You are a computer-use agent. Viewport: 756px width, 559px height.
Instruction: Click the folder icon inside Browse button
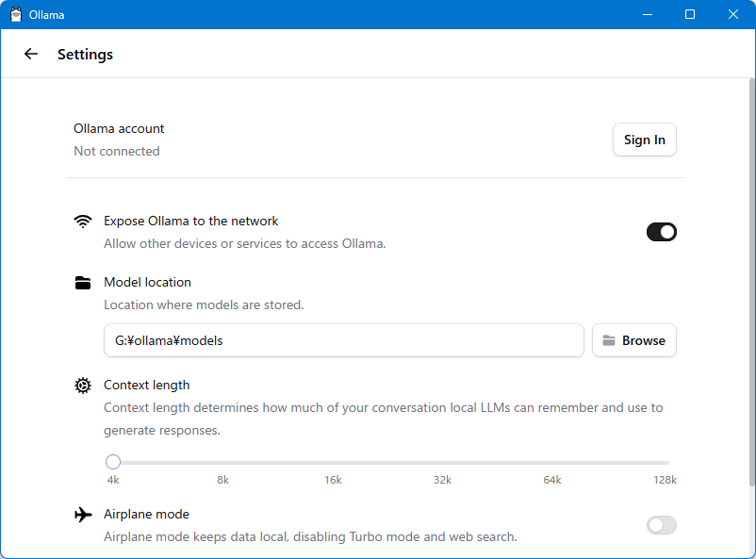609,340
